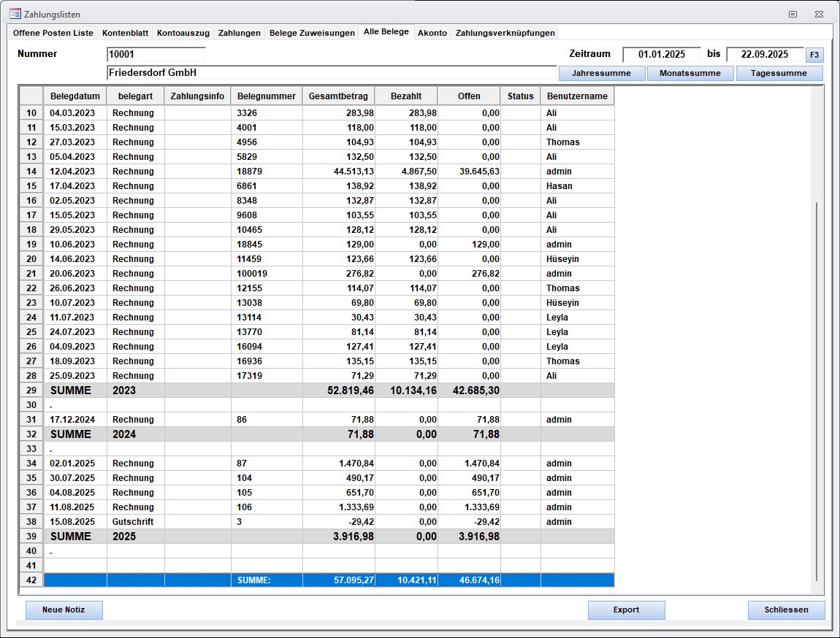Viewport: 840px width, 638px height.
Task: Open Belege Zuweisungen tab
Action: 312,33
